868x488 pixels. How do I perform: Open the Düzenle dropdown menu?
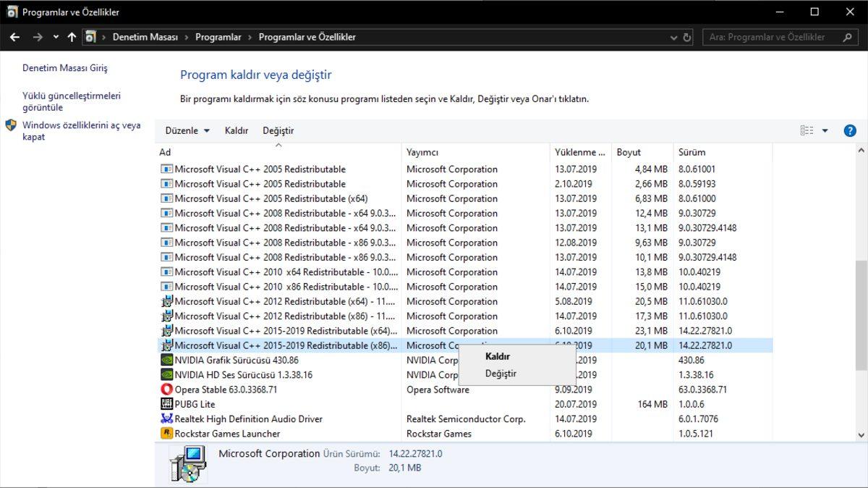tap(187, 131)
